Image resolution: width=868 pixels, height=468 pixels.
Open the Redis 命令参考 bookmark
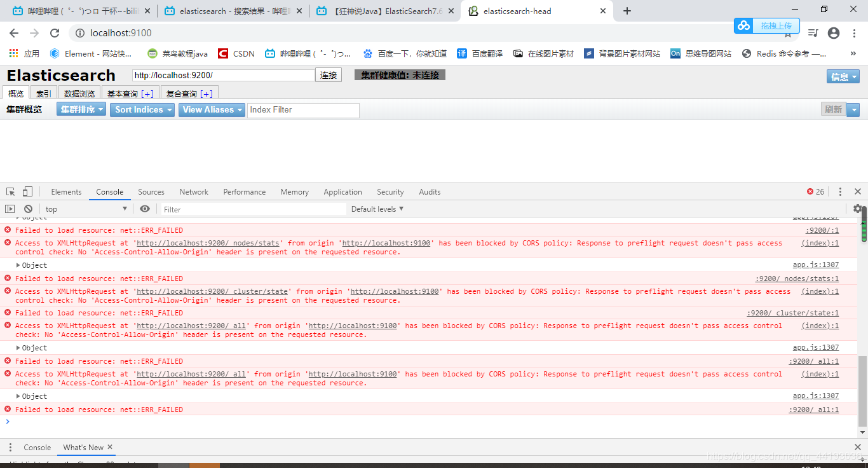[x=784, y=54]
